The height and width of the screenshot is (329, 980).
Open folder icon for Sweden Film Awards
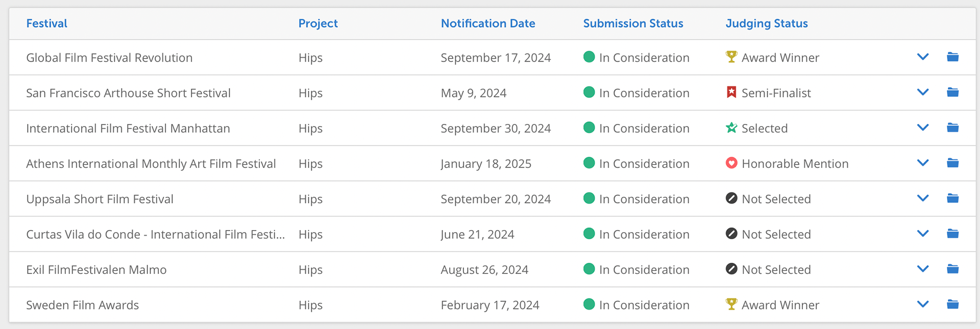pos(952,304)
